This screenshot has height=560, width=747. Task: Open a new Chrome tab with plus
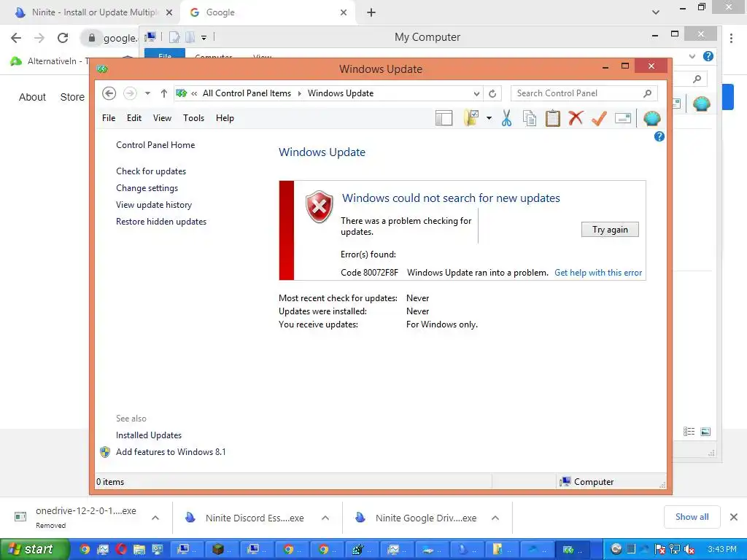click(x=371, y=12)
